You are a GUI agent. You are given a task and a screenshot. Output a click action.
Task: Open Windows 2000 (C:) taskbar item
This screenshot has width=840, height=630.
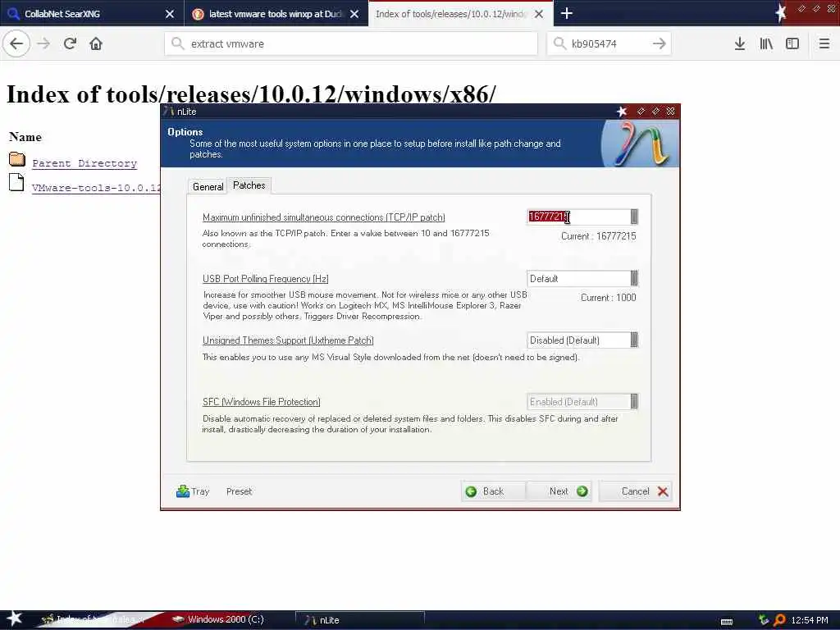click(x=225, y=619)
